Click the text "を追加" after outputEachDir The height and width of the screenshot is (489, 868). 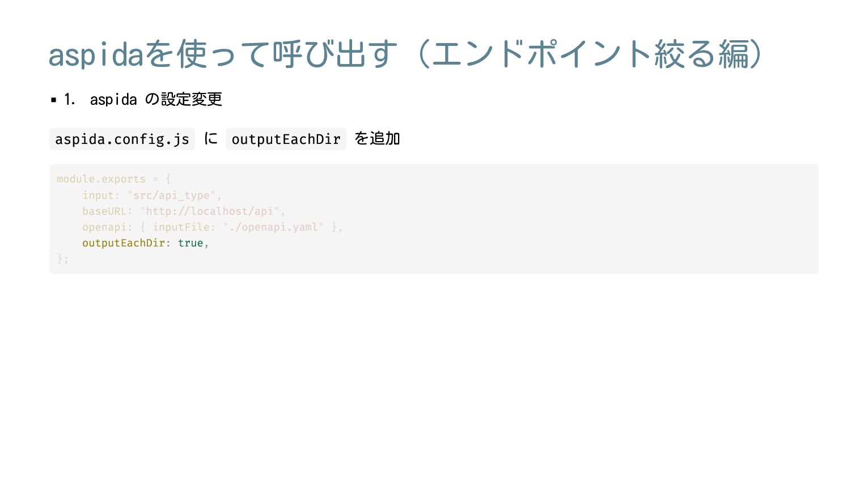point(378,139)
